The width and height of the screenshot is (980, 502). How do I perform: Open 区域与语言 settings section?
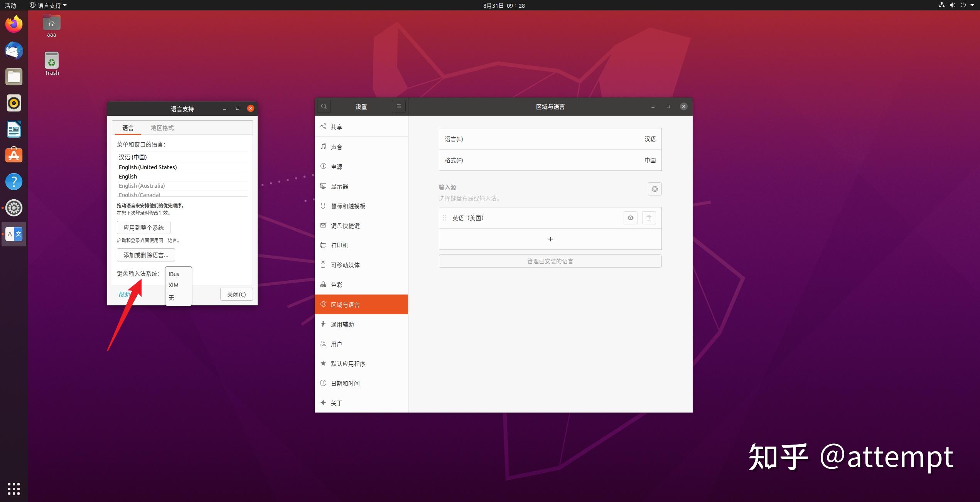click(361, 304)
